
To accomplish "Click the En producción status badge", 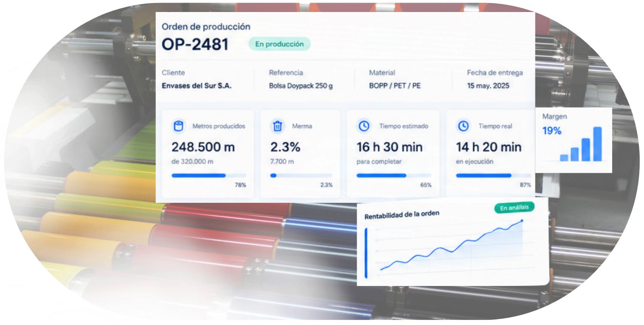I will (279, 44).
